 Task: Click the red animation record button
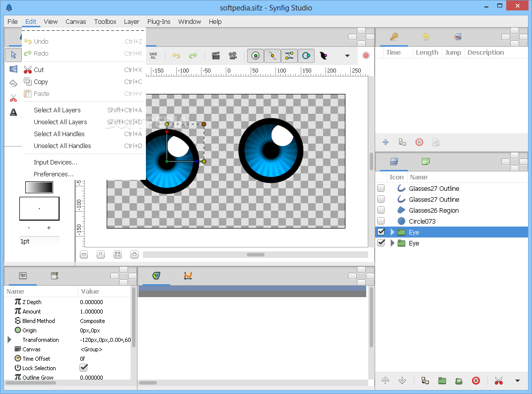coord(366,55)
